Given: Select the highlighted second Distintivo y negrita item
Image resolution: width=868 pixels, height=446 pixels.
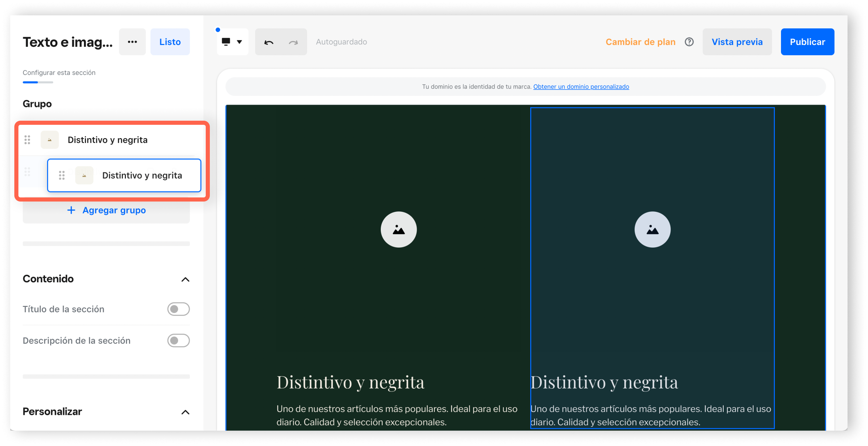Looking at the screenshot, I should (142, 175).
